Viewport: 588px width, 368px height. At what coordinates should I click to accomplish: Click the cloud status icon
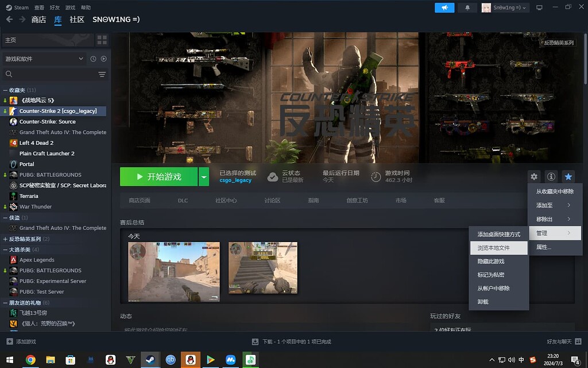coord(273,177)
